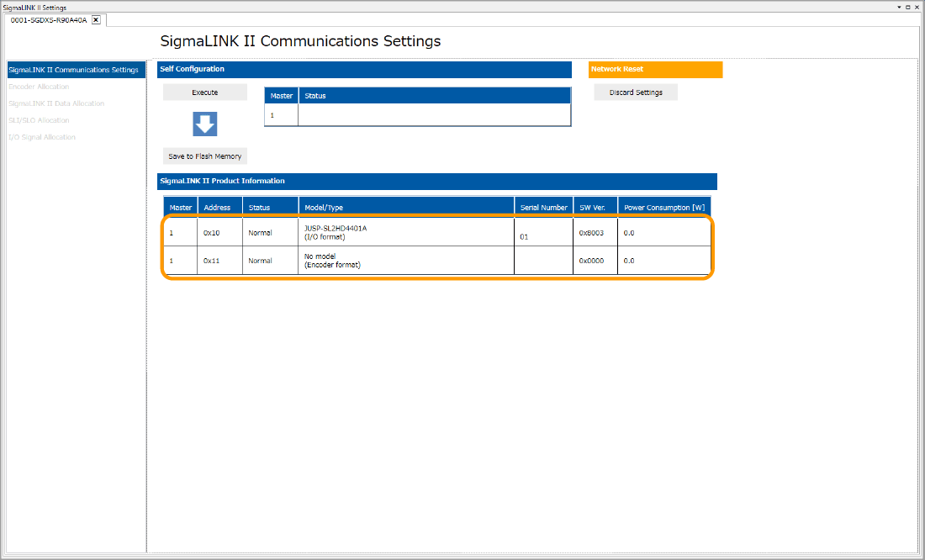This screenshot has width=925, height=560.
Task: Maximize the SigmaLINK II Settings panel
Action: 907,7
